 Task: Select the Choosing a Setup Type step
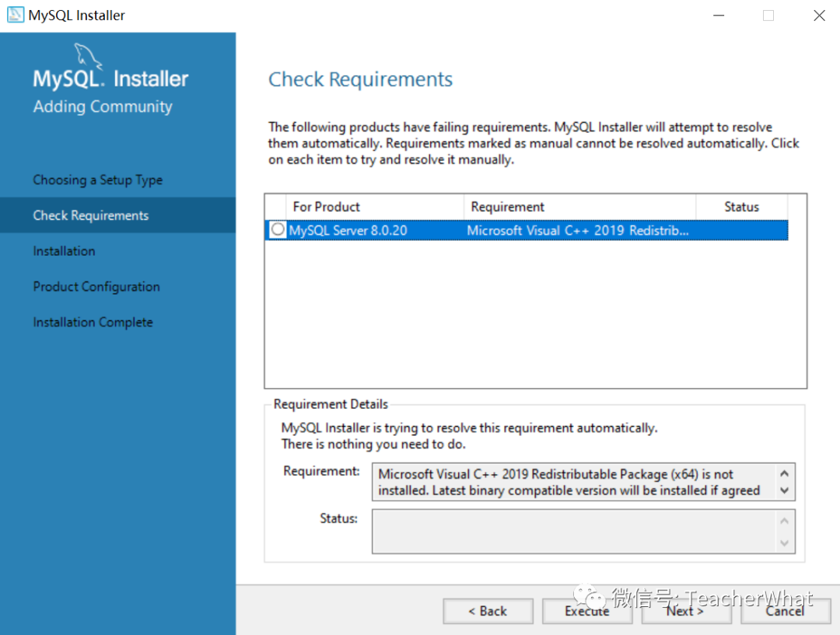coord(97,180)
